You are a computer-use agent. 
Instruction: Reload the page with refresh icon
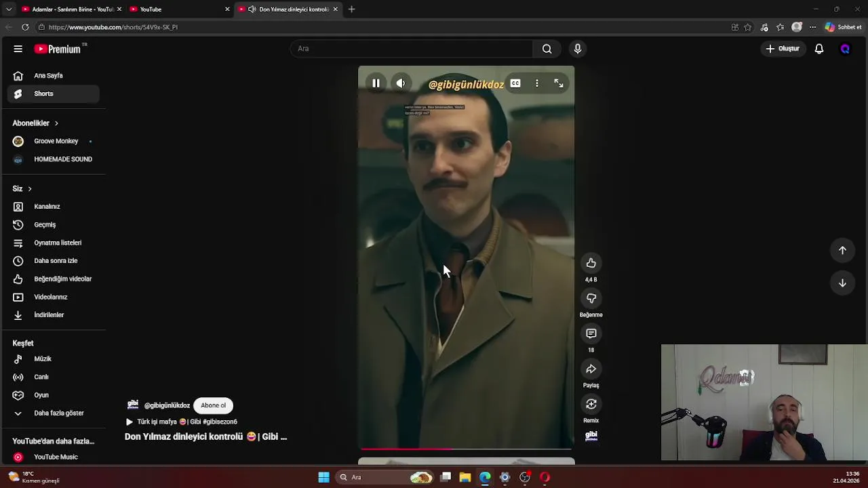[x=25, y=27]
